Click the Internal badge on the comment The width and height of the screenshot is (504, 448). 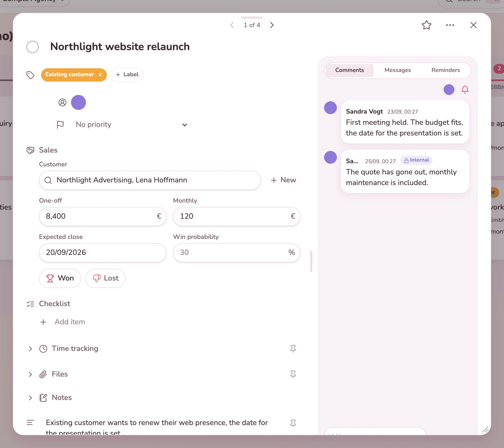pyautogui.click(x=416, y=160)
